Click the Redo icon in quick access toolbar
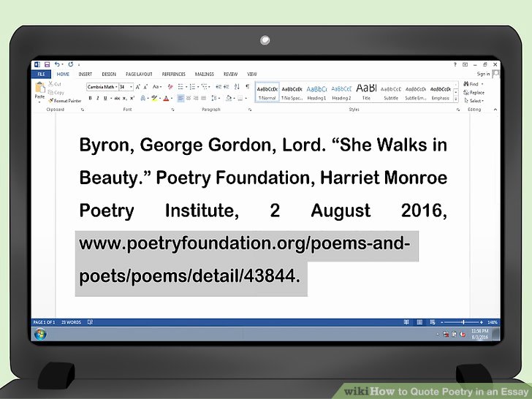This screenshot has height=399, width=532. coord(71,64)
